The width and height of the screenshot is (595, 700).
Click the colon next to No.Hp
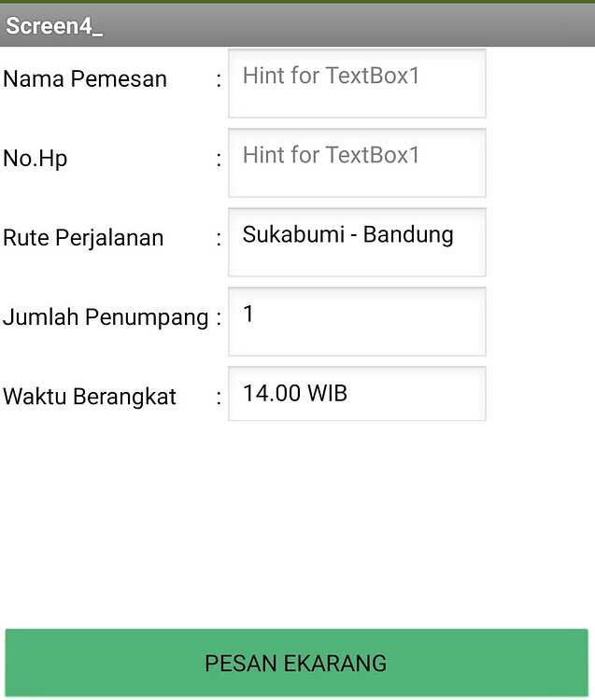(219, 159)
